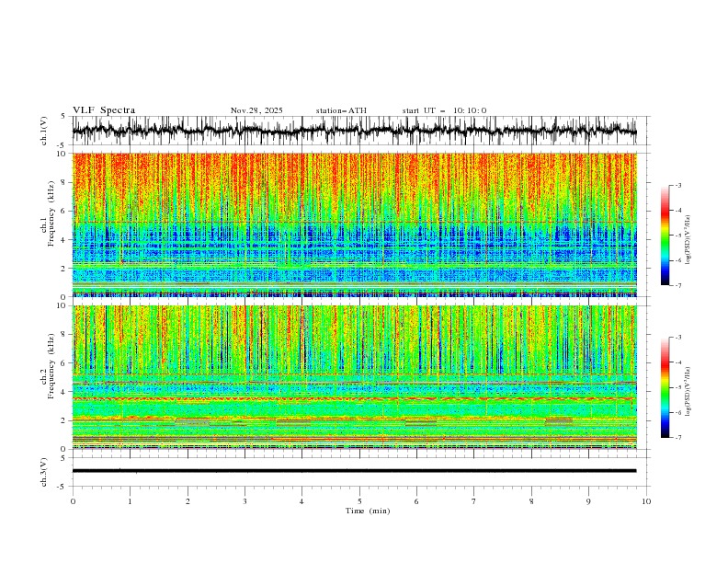Click the "station=ATH" header label
Screen dimensions: 728x563
[341, 110]
